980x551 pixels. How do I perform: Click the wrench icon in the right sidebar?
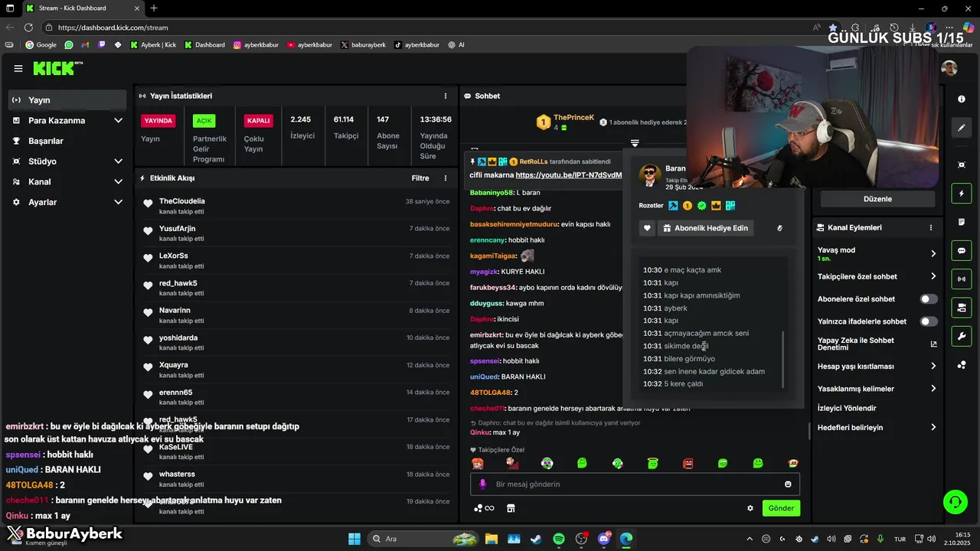(x=962, y=336)
